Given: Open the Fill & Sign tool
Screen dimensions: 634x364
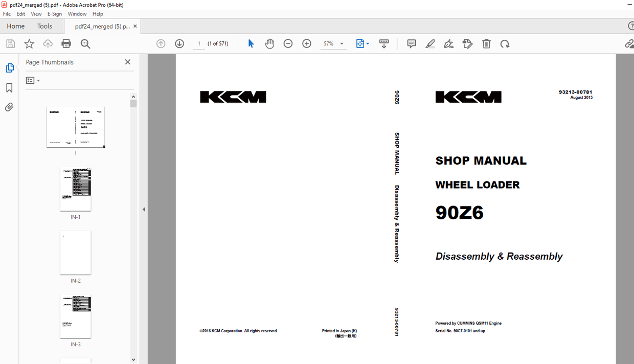Looking at the screenshot, I should [467, 43].
